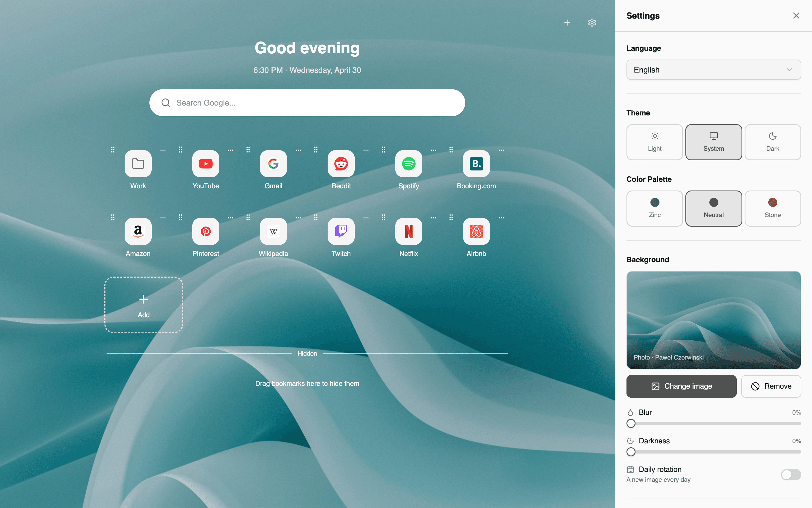
Task: Click the Hidden section label
Action: pos(307,353)
